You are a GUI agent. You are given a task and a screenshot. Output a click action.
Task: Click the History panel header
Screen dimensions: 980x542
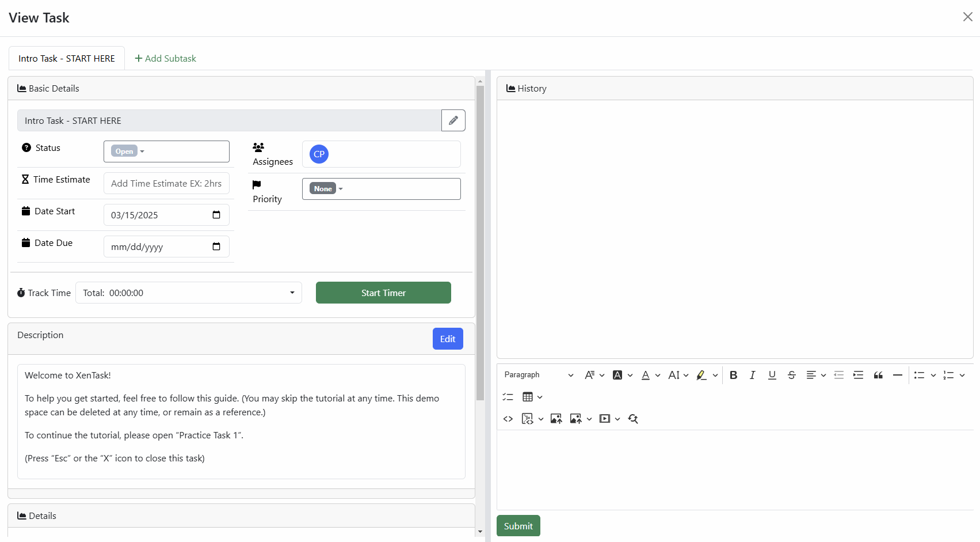[x=735, y=88]
